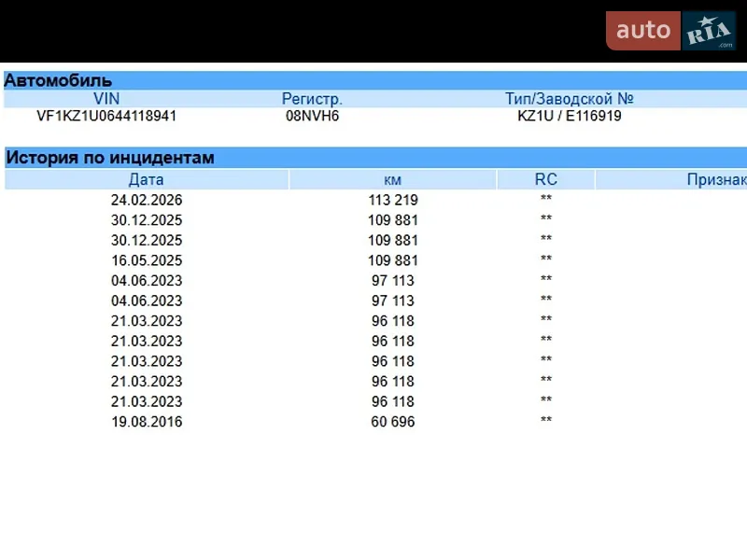Viewport: 747px width, 560px height.
Task: Click the Дата column header
Action: 147,179
